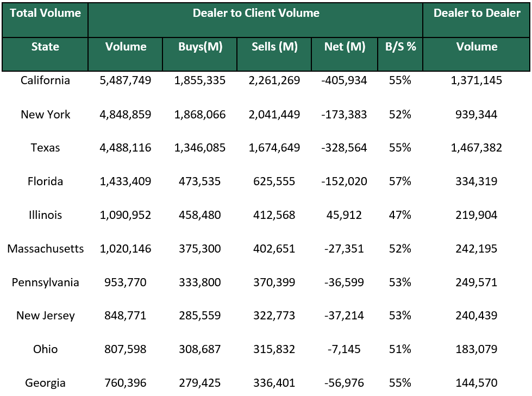Click New York dealer volume 939,344
The height and width of the screenshot is (396, 532).
click(x=477, y=114)
